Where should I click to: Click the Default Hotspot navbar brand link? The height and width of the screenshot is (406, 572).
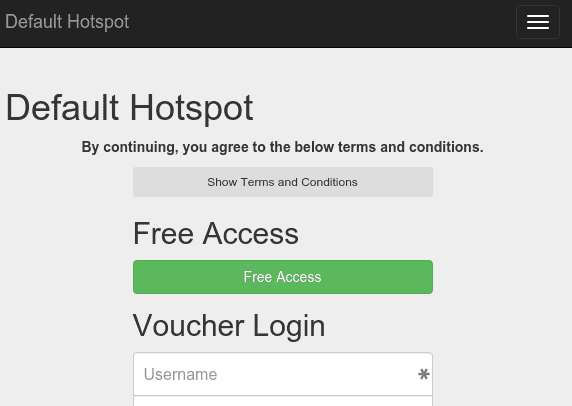point(67,22)
